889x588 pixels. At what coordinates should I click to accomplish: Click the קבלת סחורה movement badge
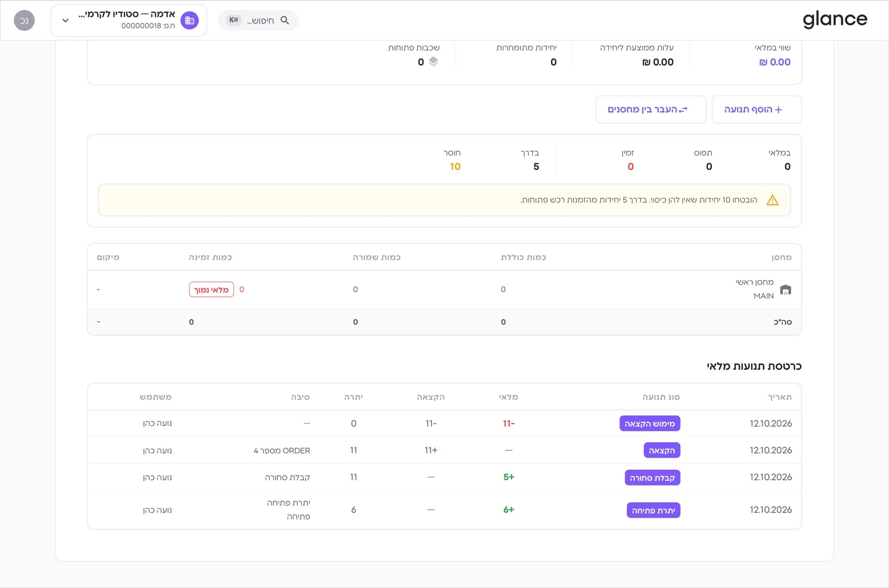(652, 478)
